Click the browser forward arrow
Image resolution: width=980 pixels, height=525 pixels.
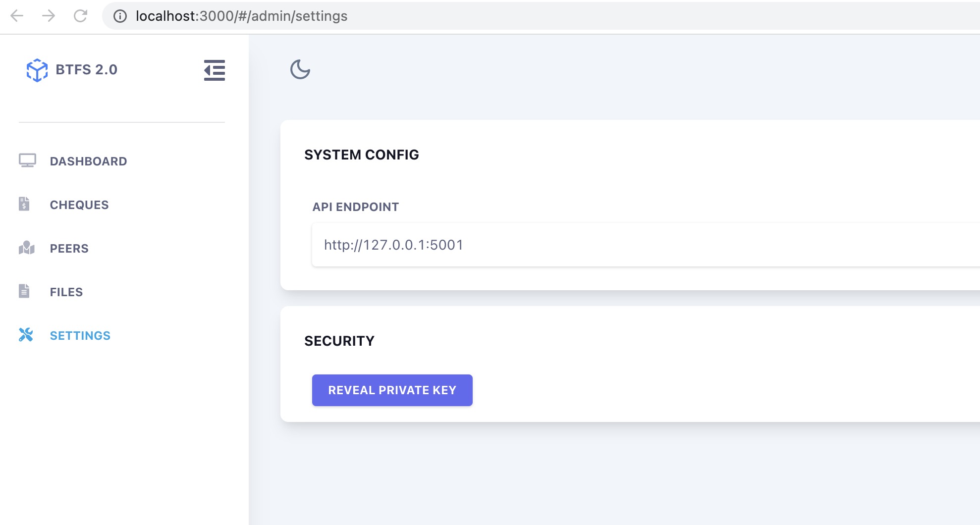pos(49,16)
